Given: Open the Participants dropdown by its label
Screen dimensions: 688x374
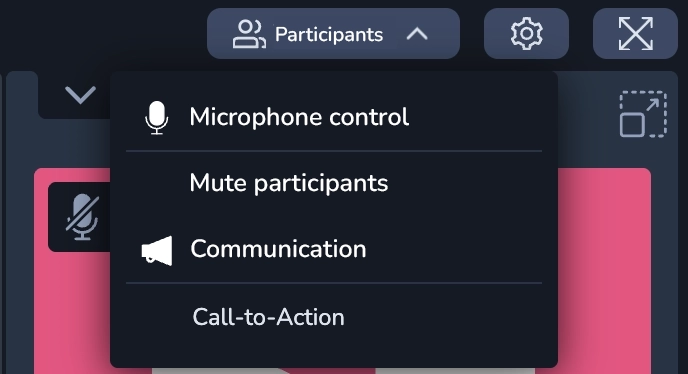Looking at the screenshot, I should 329,34.
